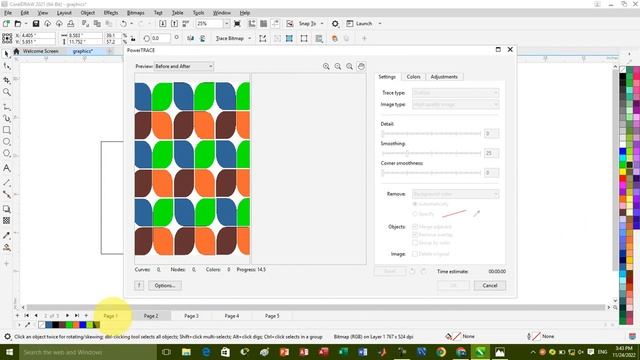Click mirror horizontally icon in property bar
640x360 pixels.
click(191, 38)
